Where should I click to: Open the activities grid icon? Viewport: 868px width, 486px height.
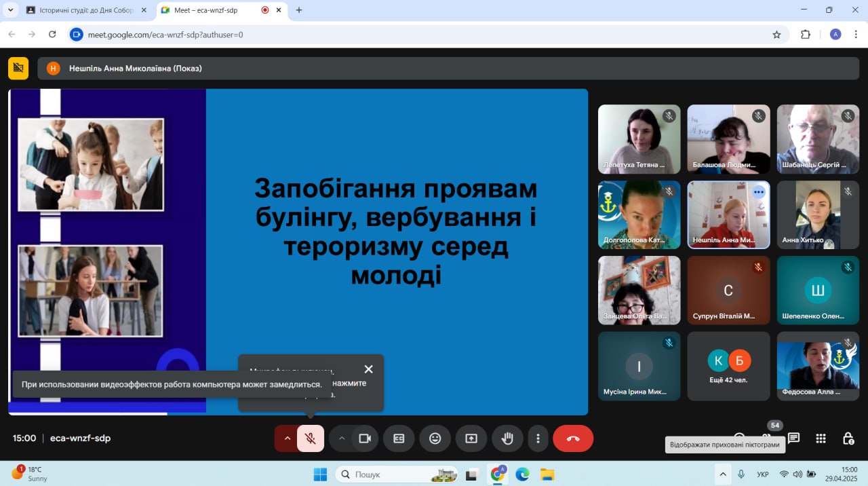[821, 438]
